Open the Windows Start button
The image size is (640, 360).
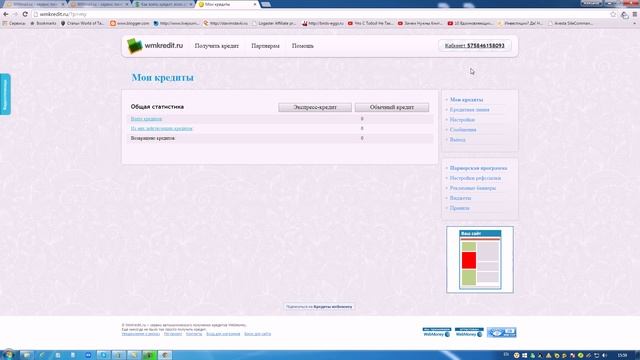(x=8, y=355)
